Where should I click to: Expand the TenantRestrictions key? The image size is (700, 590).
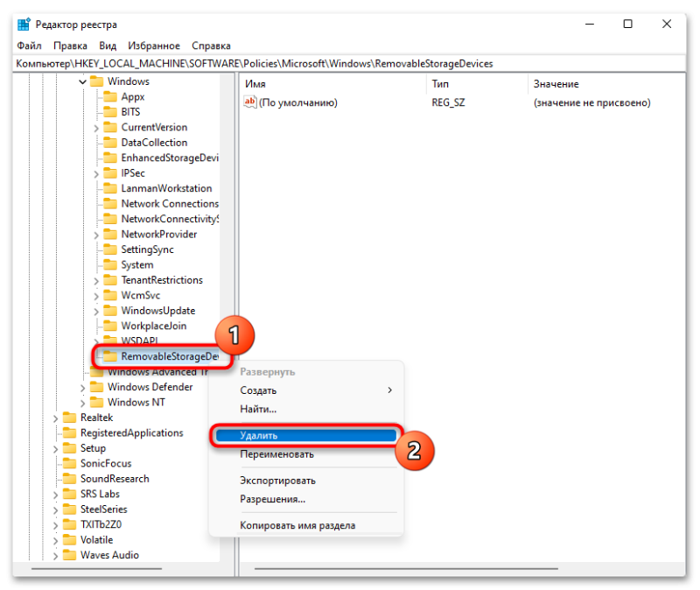coord(96,281)
